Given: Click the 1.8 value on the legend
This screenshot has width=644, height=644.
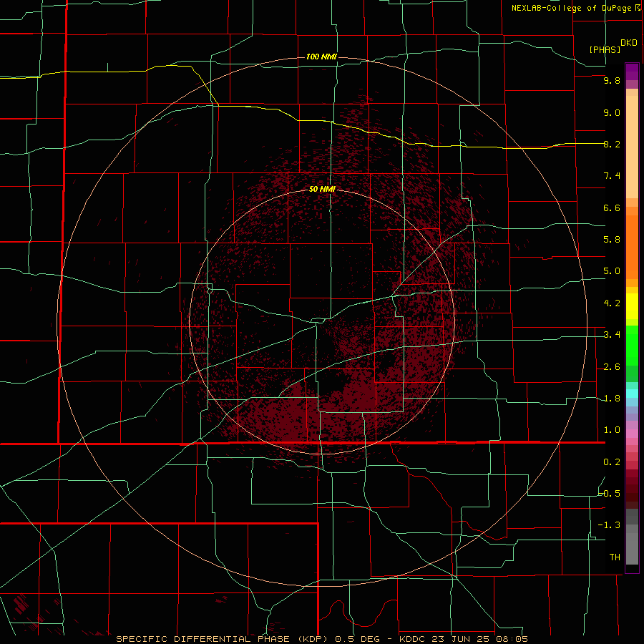Looking at the screenshot, I should (612, 399).
